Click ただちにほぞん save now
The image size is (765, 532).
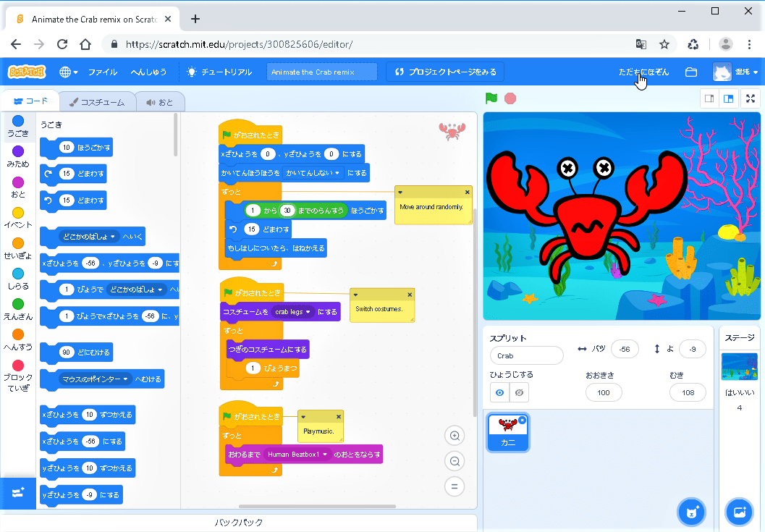click(643, 72)
